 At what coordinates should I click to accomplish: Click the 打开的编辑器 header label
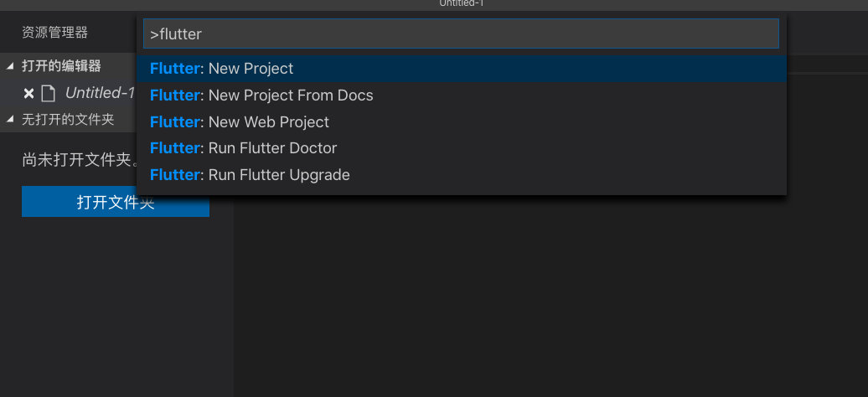(x=61, y=66)
